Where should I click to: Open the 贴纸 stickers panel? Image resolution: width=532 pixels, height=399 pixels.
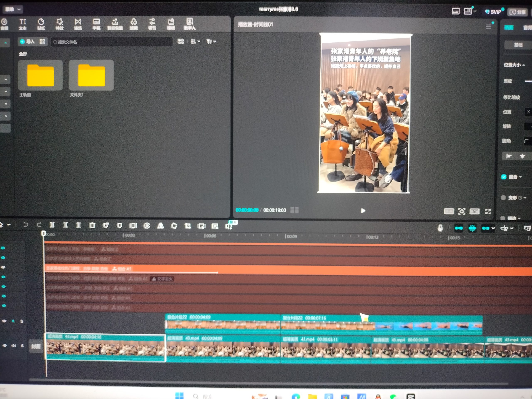(x=41, y=24)
